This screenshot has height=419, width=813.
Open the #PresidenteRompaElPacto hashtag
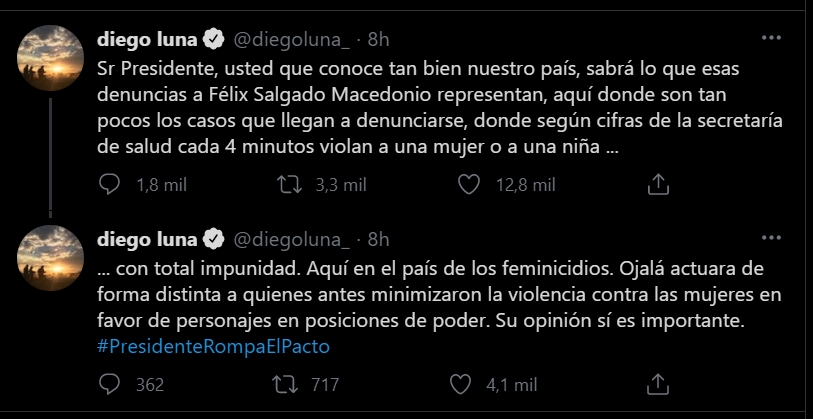pos(213,346)
